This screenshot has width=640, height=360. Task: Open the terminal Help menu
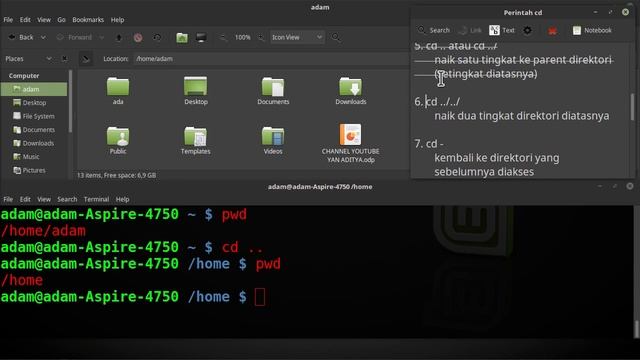click(122, 199)
